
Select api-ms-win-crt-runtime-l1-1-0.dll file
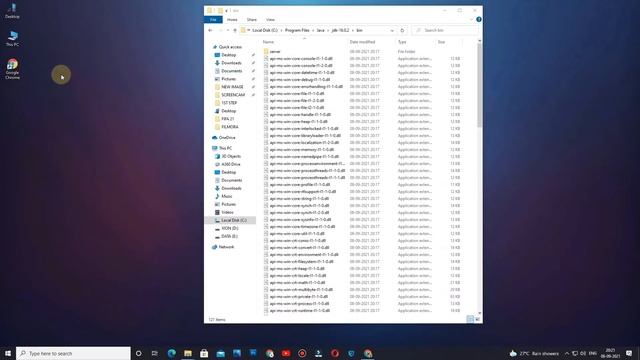click(300, 311)
